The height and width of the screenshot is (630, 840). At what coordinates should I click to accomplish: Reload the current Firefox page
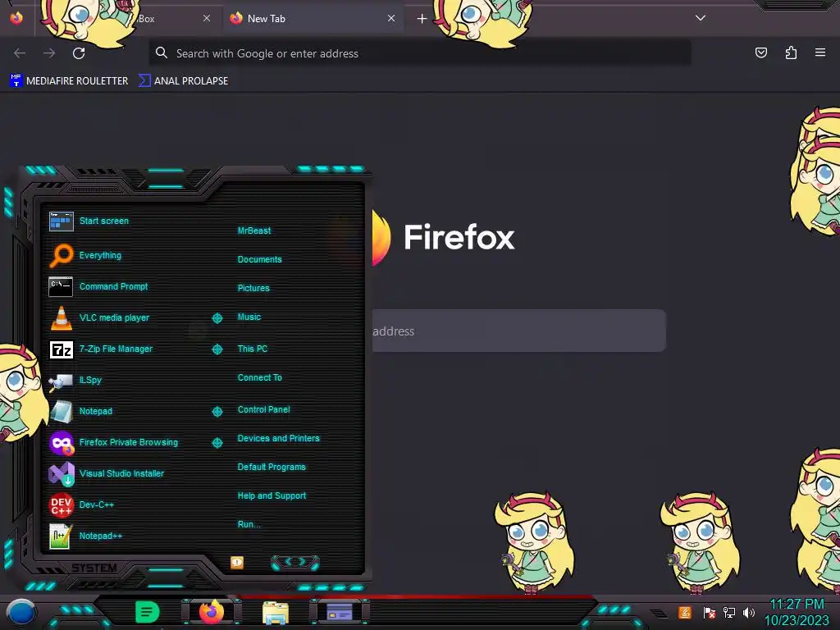coord(79,53)
